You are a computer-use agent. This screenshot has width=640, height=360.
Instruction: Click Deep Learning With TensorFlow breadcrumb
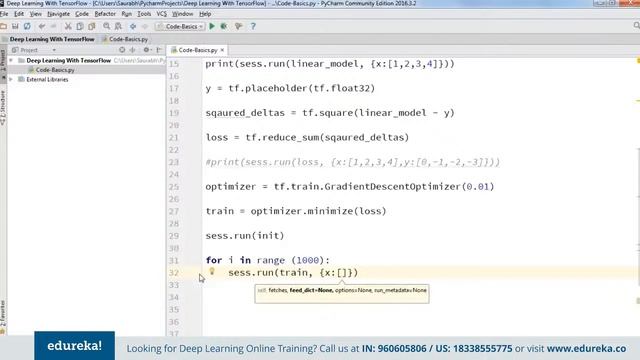(x=52, y=39)
